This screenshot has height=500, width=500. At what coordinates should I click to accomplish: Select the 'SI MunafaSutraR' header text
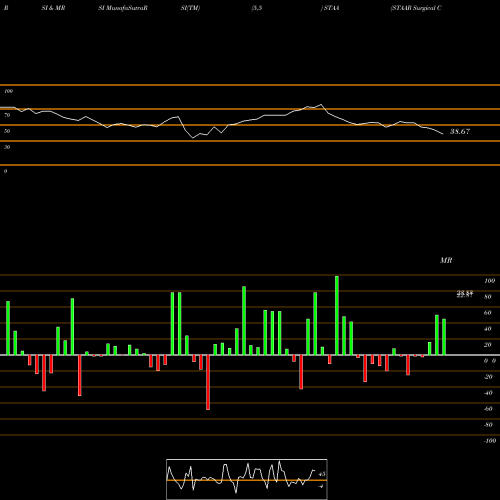pyautogui.click(x=123, y=8)
